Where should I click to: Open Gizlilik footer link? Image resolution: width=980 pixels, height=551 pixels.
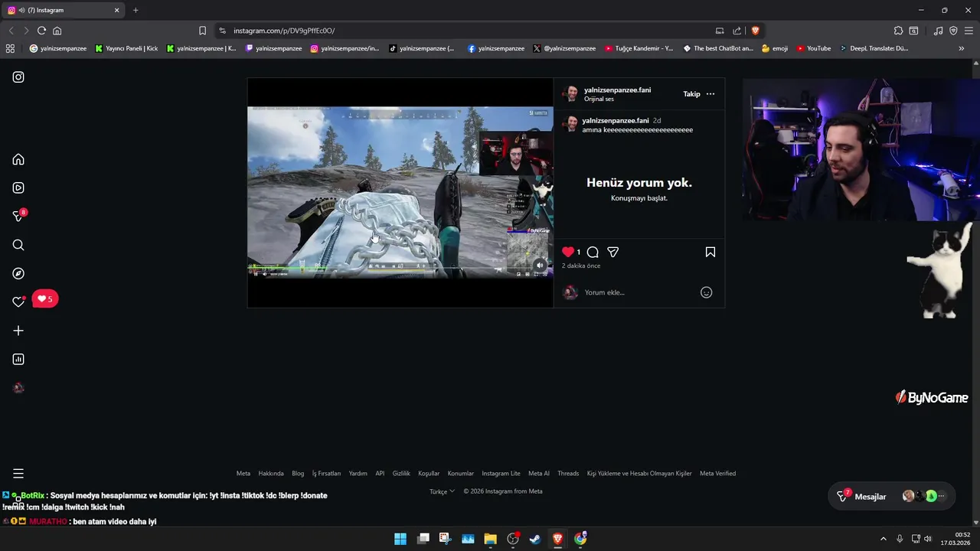point(401,474)
